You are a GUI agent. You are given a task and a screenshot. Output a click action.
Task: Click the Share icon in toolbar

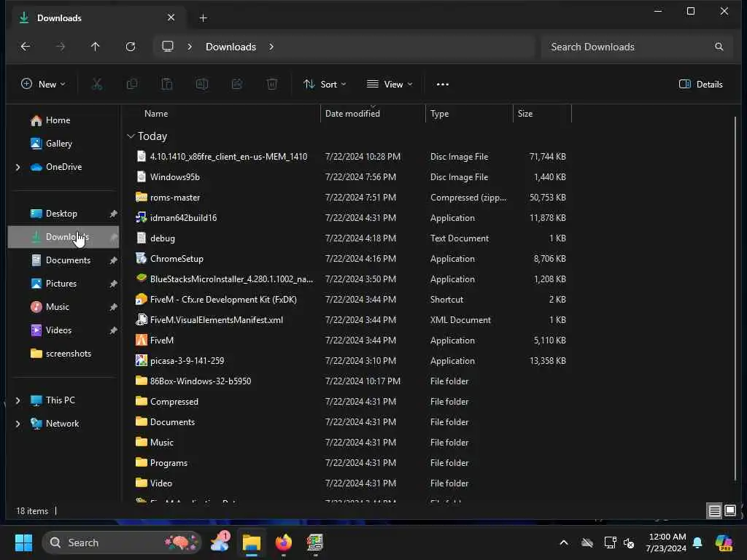237,85
